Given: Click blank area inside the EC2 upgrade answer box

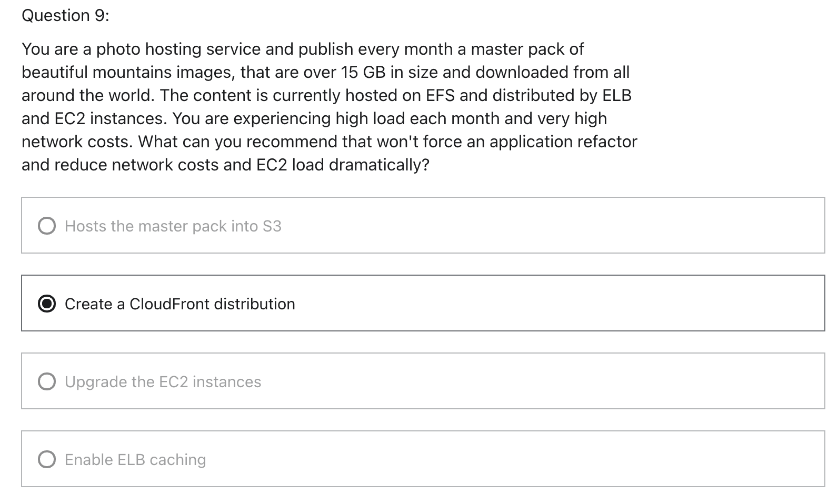Looking at the screenshot, I should tap(542, 381).
